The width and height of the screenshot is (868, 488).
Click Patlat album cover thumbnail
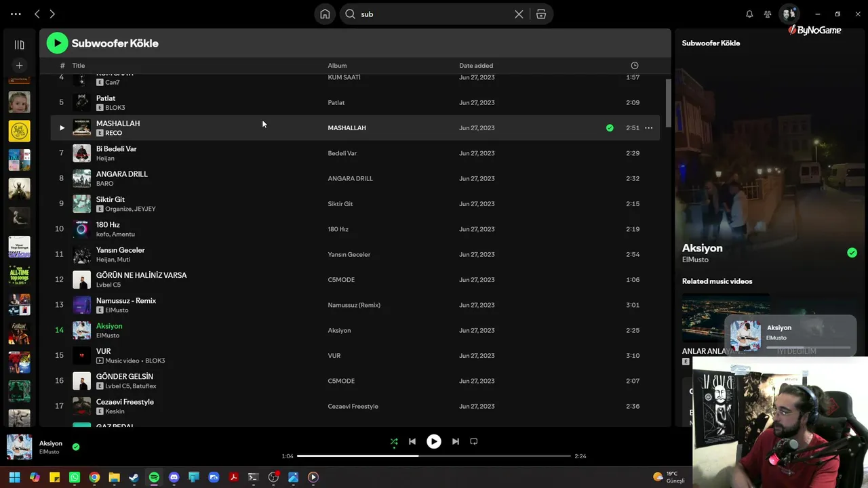coord(81,102)
